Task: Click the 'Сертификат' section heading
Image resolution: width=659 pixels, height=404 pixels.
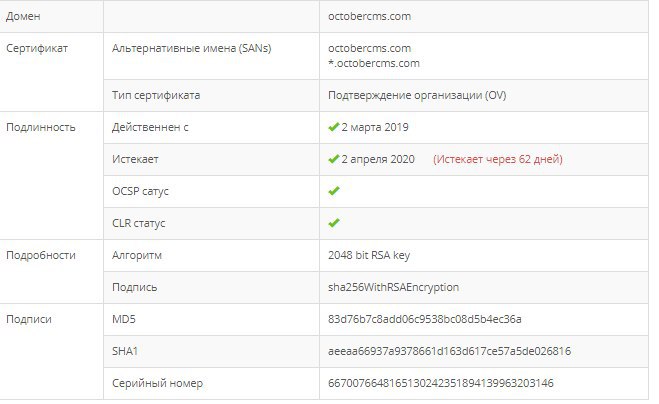Action: [x=37, y=48]
